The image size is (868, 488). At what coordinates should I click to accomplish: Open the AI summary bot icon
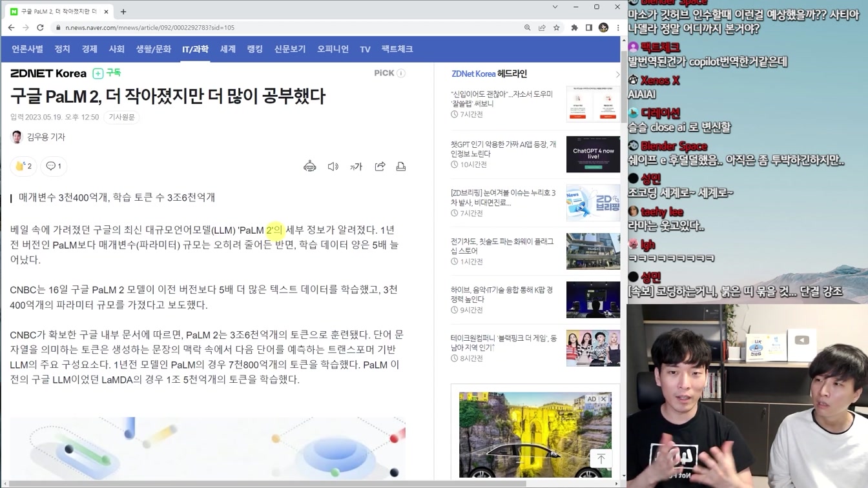[x=310, y=167]
